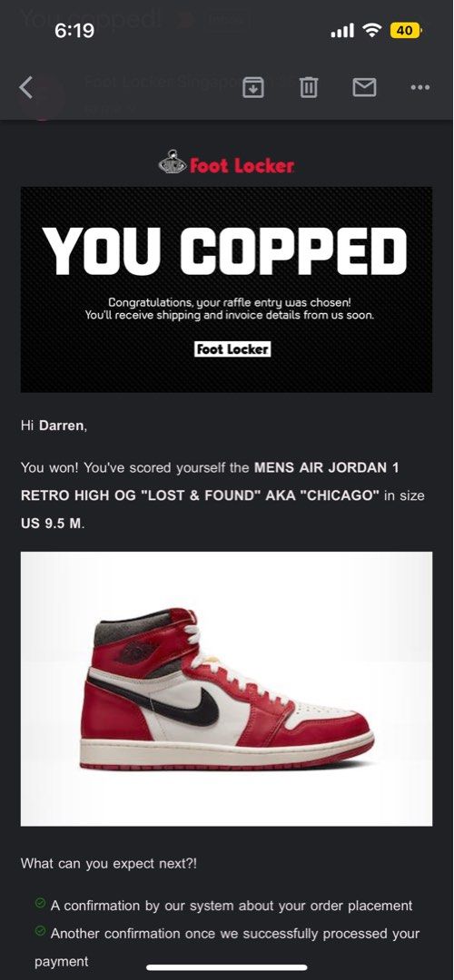This screenshot has height=980, width=454.
Task: Tap the red Foot Locker logo header
Action: coord(226,164)
